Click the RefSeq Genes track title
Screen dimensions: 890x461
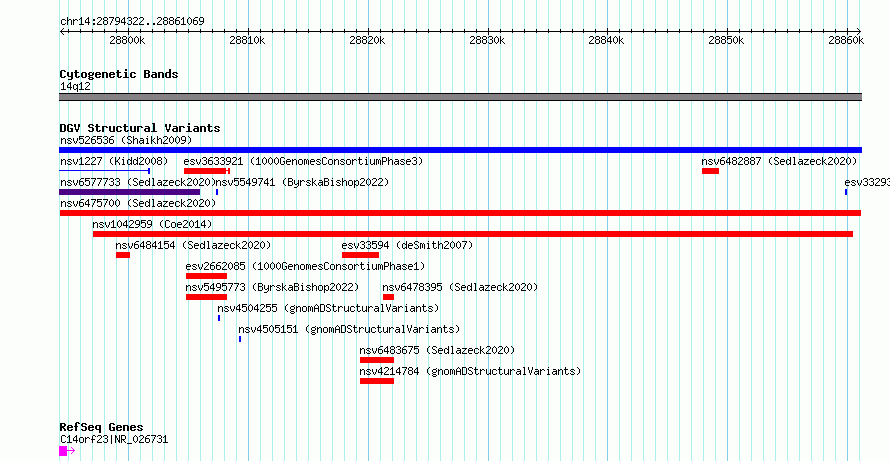pyautogui.click(x=102, y=427)
